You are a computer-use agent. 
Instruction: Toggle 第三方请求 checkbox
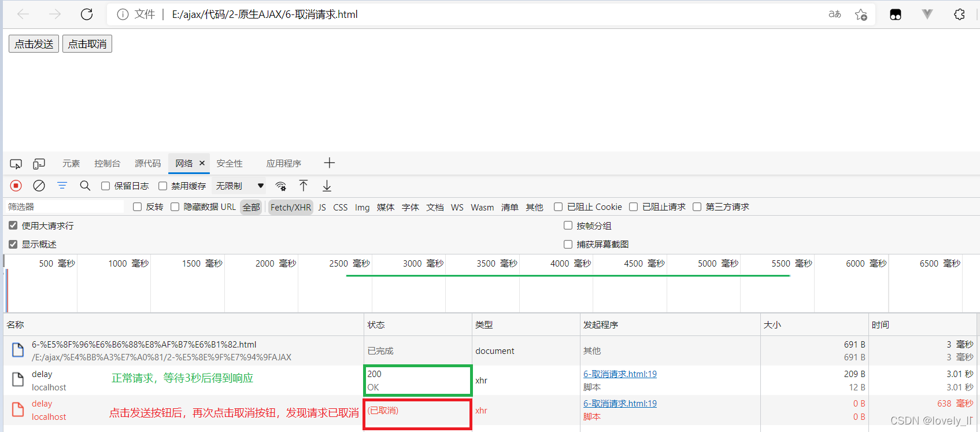click(697, 206)
